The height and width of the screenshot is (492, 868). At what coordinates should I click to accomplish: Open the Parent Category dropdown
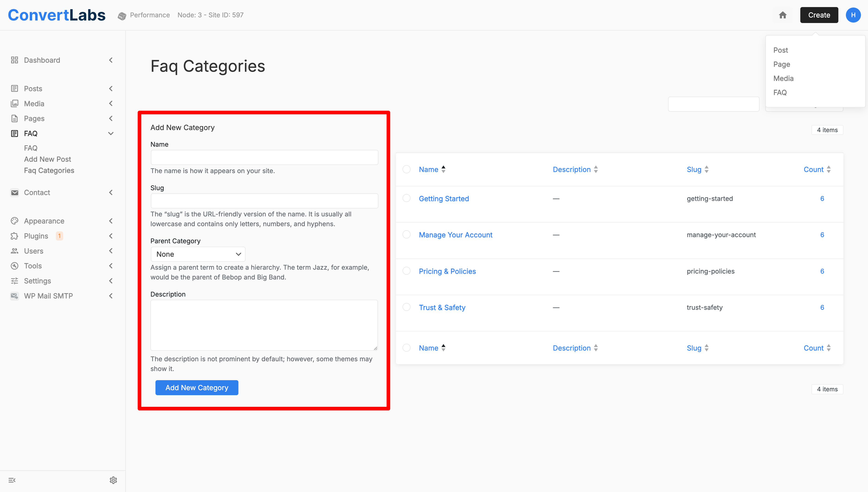[198, 254]
